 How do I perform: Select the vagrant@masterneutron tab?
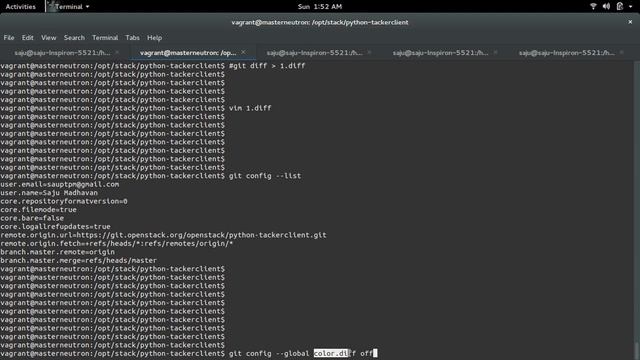point(188,53)
